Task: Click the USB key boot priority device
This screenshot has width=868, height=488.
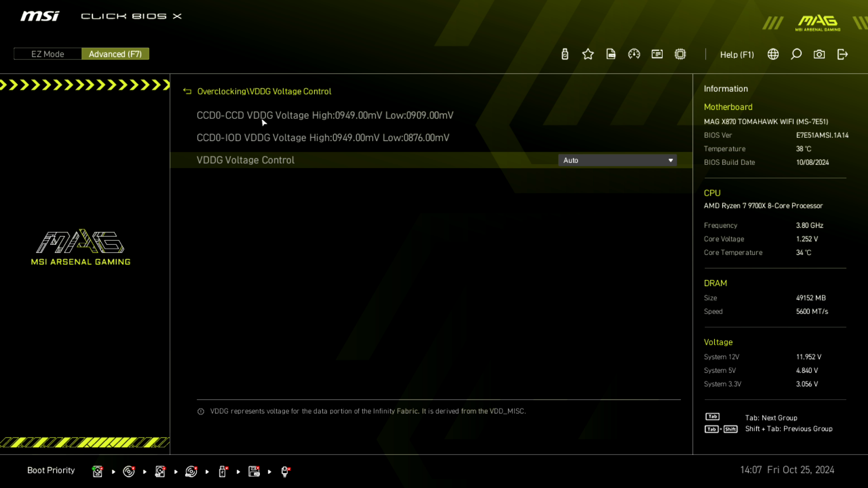Action: [223, 471]
